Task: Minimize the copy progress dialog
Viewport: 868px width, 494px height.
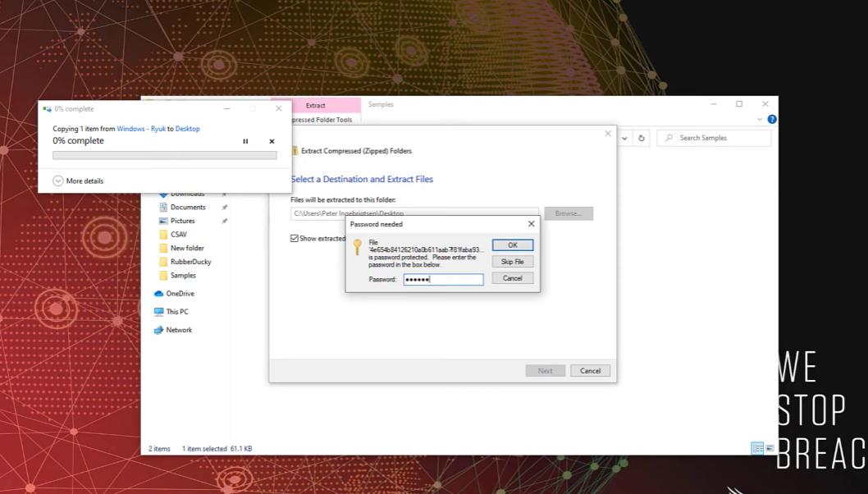Action: [x=227, y=108]
